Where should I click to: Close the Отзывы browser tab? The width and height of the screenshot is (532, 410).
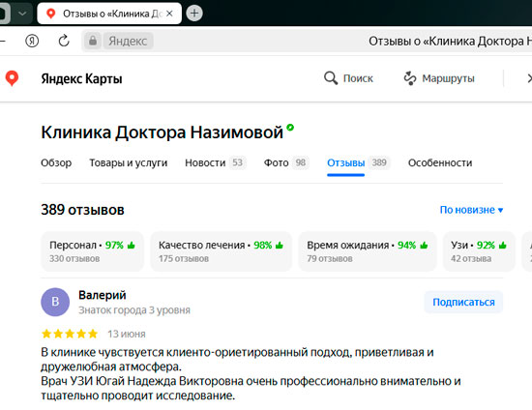tap(169, 14)
